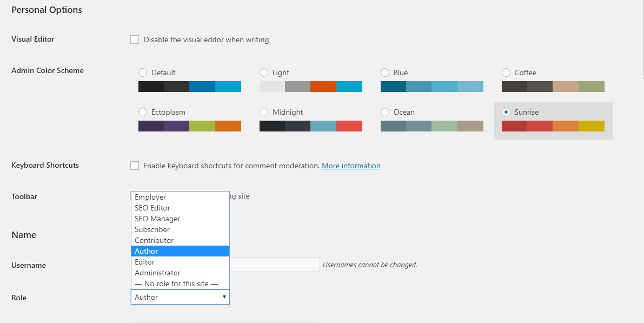Viewport: 644px width, 323px height.
Task: Select the Ocean admin color scheme
Action: click(x=385, y=112)
